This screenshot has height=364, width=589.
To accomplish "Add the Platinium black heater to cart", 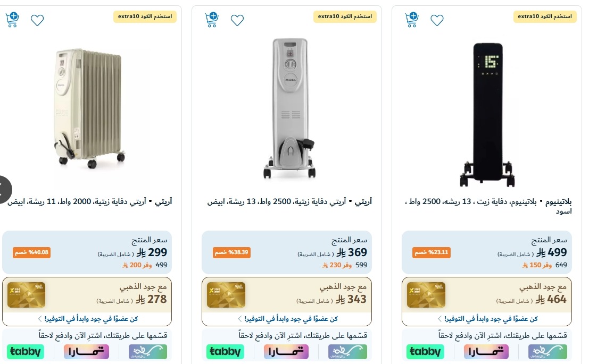I will tap(411, 18).
